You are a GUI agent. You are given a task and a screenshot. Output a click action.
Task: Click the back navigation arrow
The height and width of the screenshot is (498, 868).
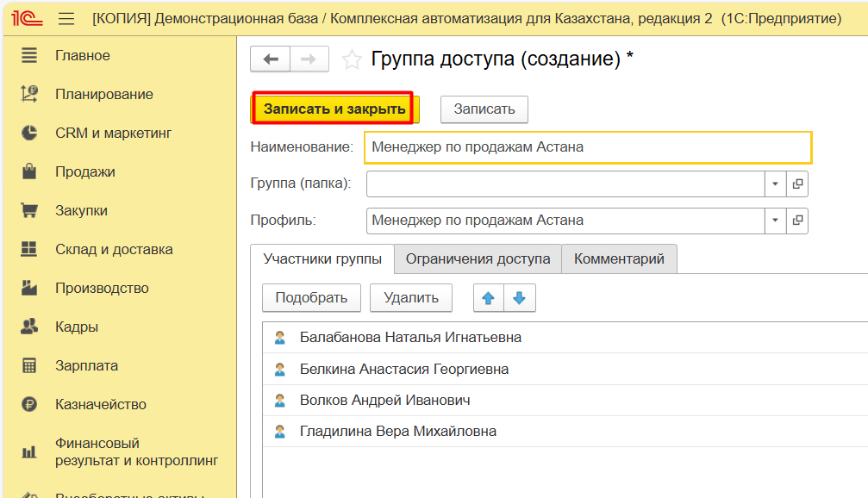[271, 59]
